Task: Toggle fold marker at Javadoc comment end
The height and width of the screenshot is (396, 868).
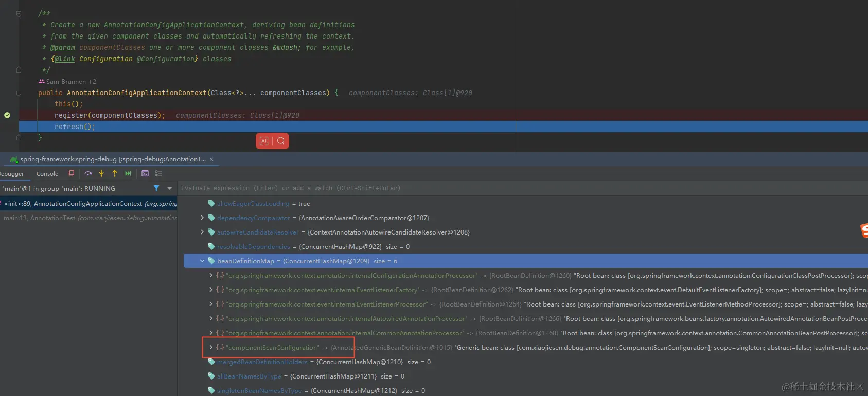Action: click(x=19, y=70)
